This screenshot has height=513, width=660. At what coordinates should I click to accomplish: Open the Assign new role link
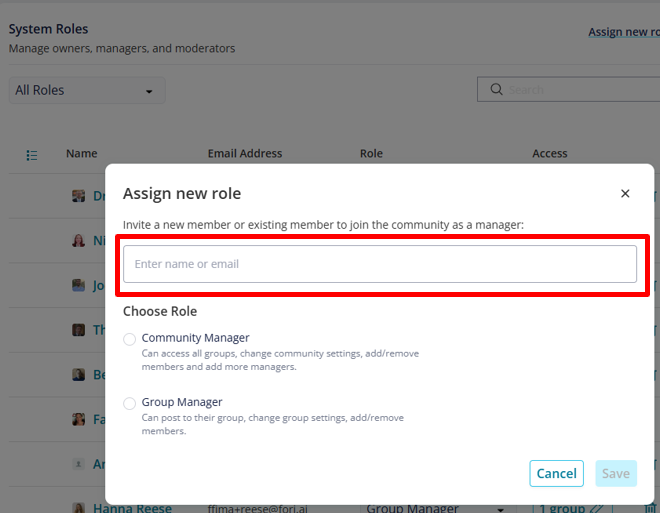click(x=624, y=32)
